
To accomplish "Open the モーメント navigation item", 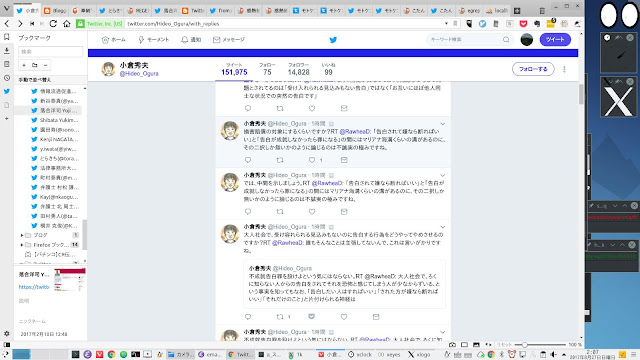I will (x=153, y=40).
